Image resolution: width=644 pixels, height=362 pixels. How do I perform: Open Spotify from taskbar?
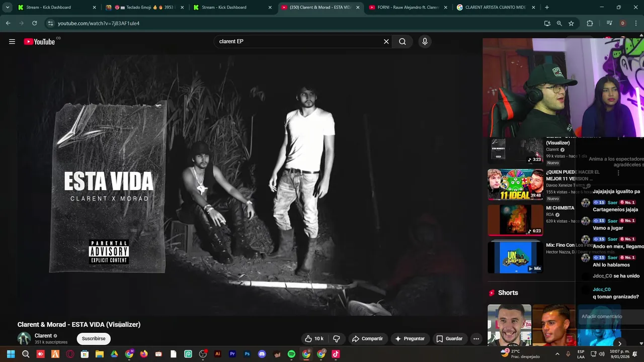coord(291,354)
